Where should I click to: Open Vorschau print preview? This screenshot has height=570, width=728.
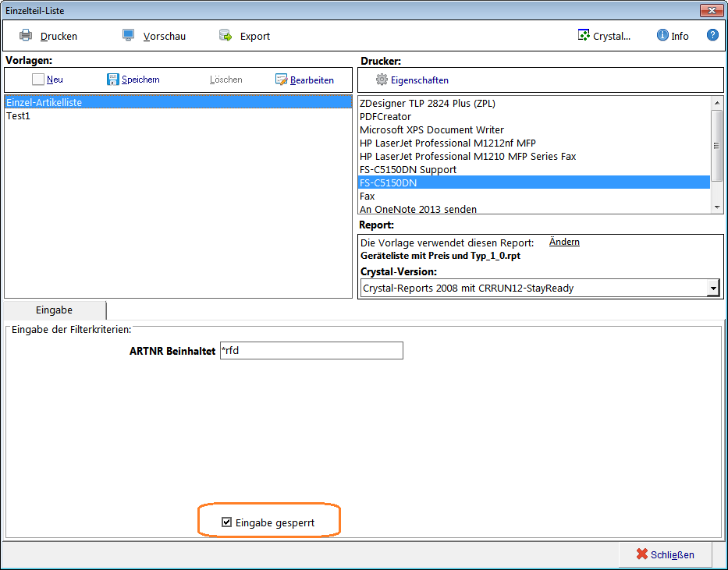pyautogui.click(x=165, y=36)
